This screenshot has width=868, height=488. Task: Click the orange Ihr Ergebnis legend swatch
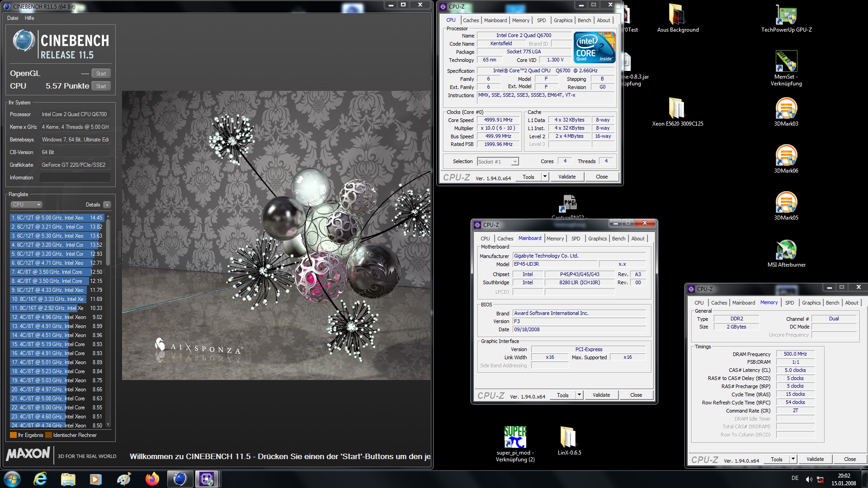tap(13, 435)
